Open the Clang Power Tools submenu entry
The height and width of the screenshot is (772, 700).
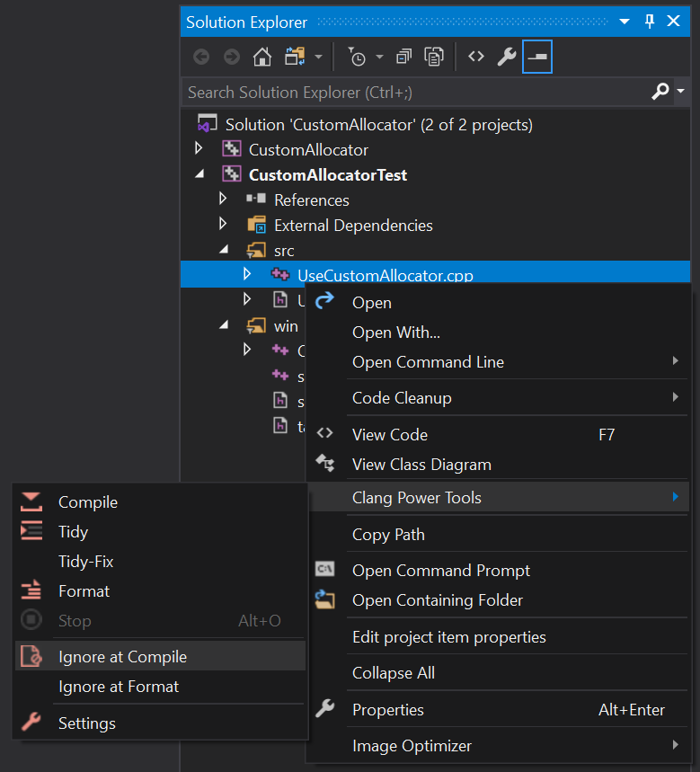[x=497, y=498]
